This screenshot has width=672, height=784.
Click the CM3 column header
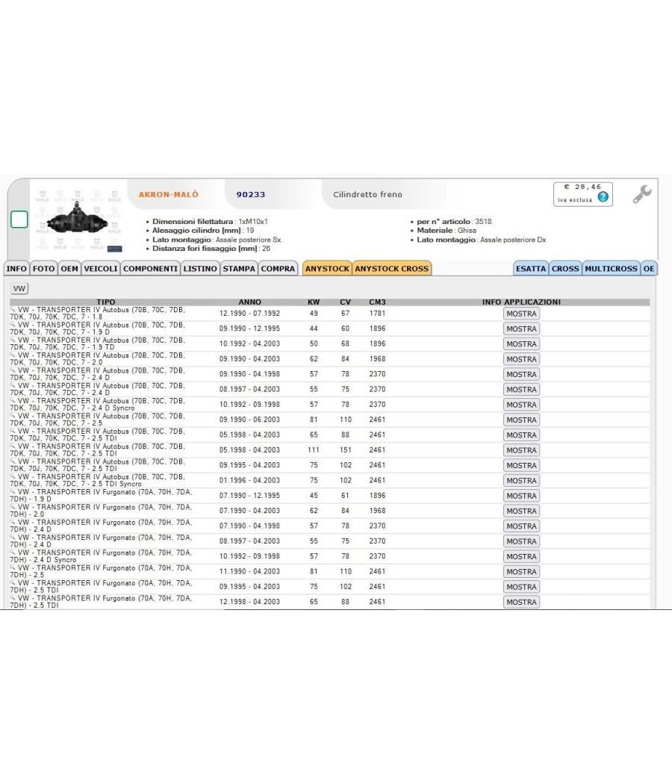pos(378,302)
